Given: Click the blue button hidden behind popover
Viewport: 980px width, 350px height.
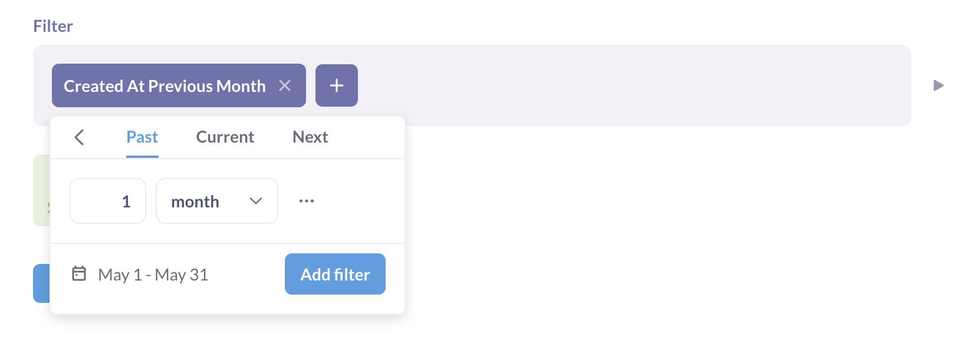Looking at the screenshot, I should [41, 283].
